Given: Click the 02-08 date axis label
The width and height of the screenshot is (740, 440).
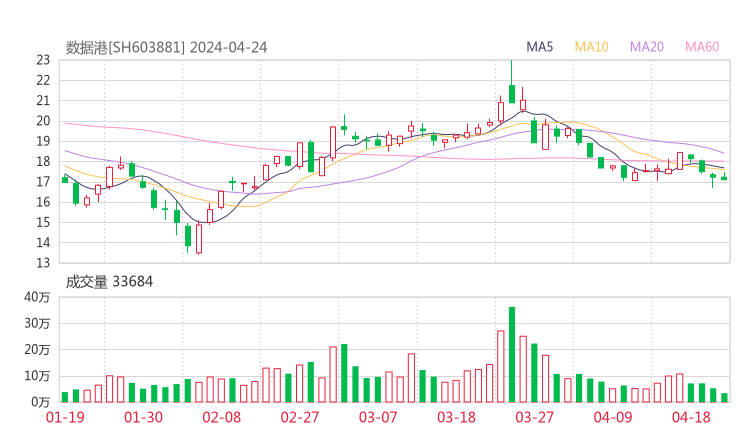Looking at the screenshot, I should point(222,417).
